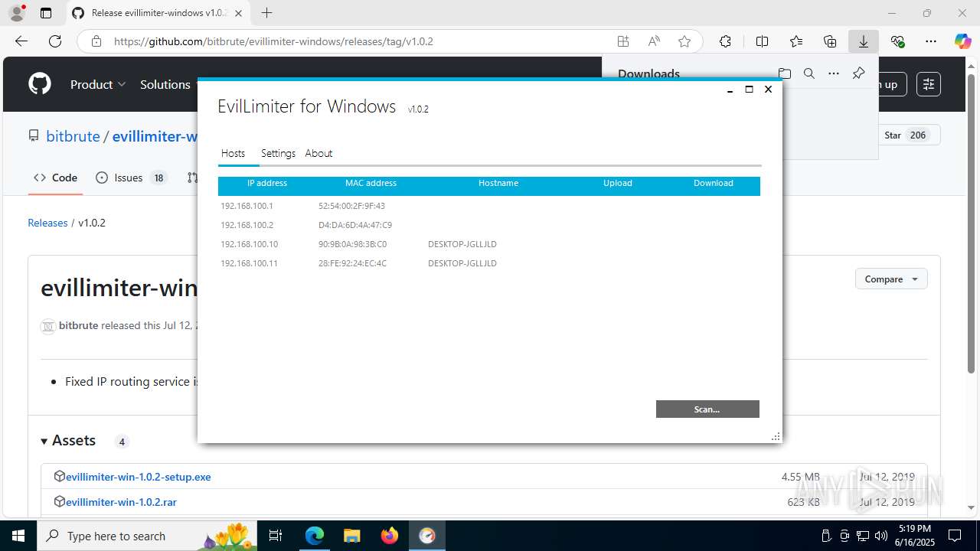Open the notification center icon

coord(955,536)
